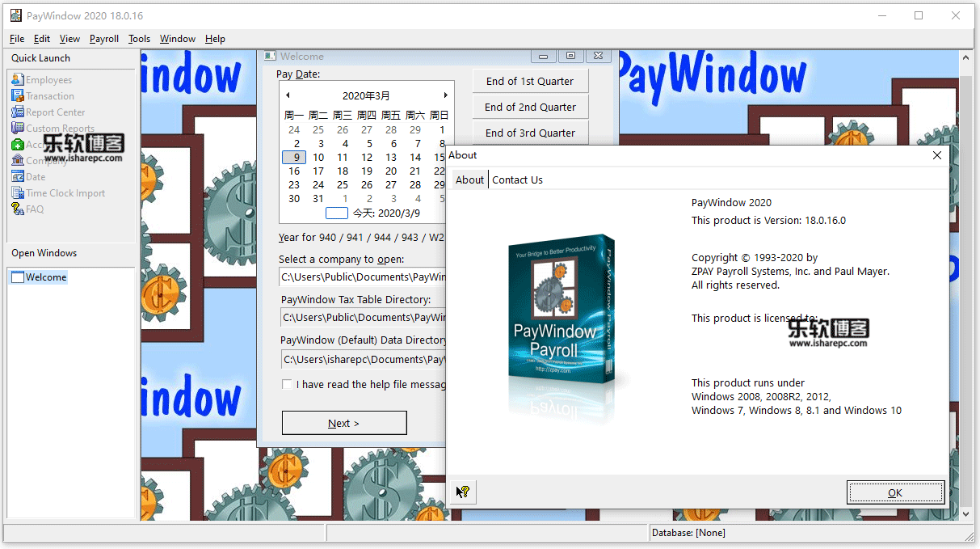The width and height of the screenshot is (980, 549).
Task: Select March 18 in the calendar
Action: pyautogui.click(x=343, y=171)
